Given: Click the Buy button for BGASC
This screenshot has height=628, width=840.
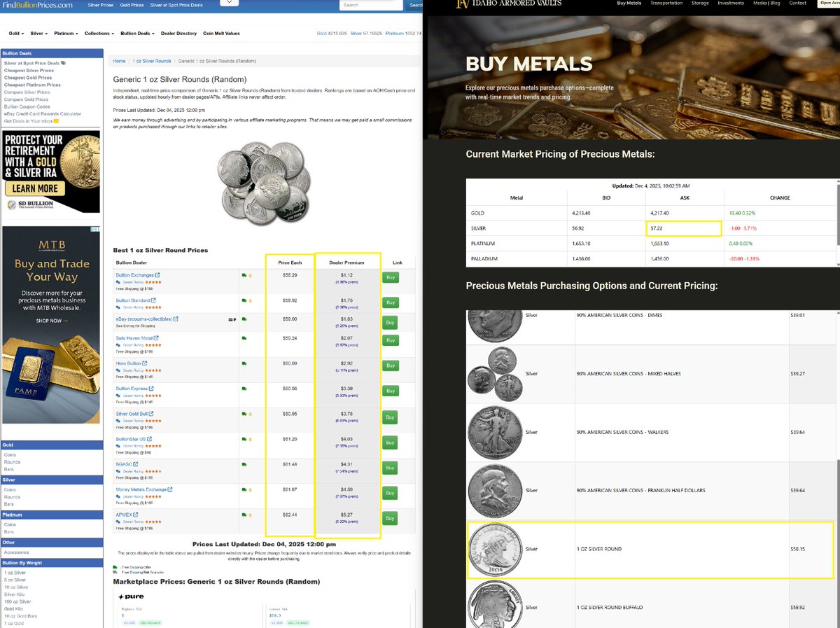Looking at the screenshot, I should [x=391, y=468].
